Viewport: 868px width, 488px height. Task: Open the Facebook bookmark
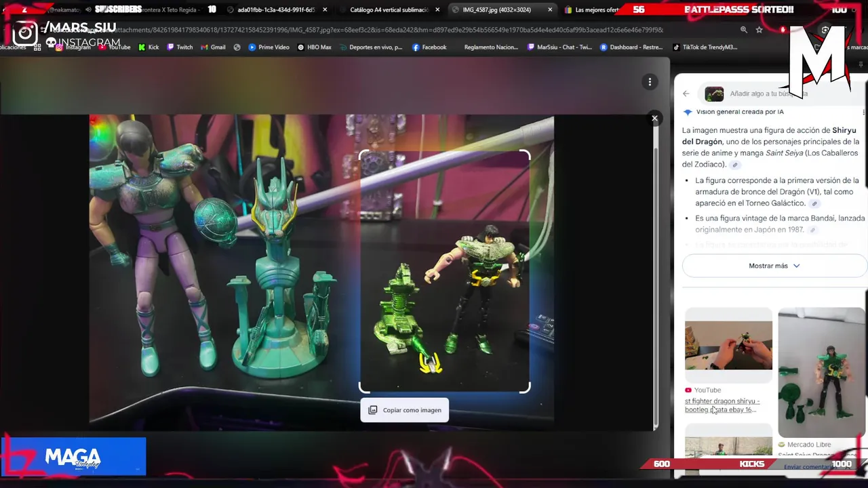tap(429, 47)
